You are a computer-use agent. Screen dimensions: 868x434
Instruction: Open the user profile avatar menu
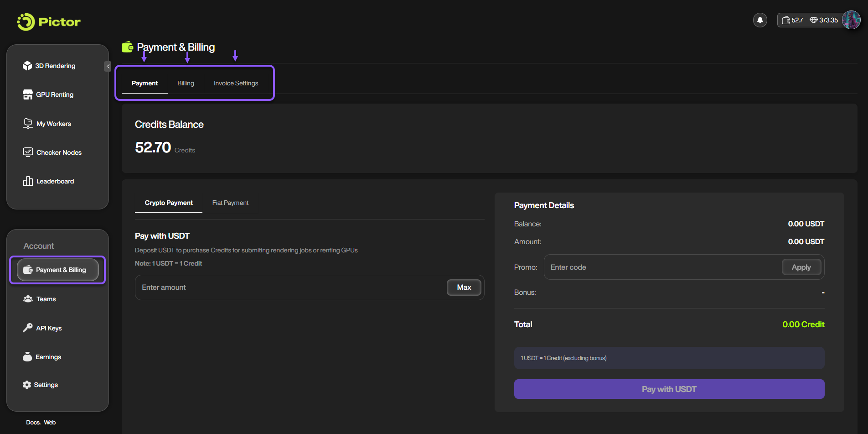click(851, 20)
